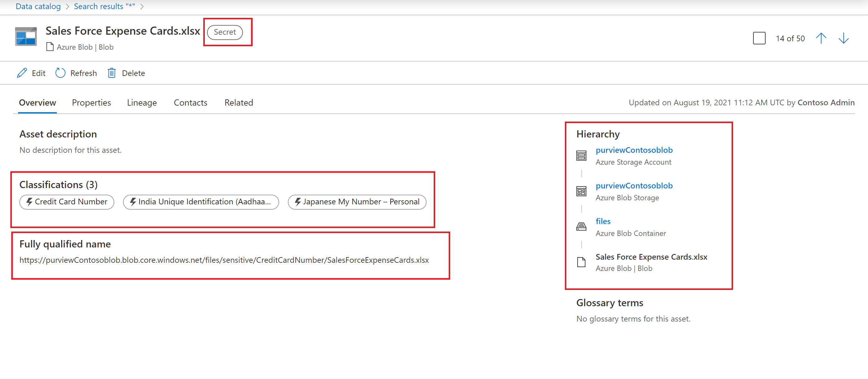Open the Related tab
The height and width of the screenshot is (379, 868).
tap(239, 102)
